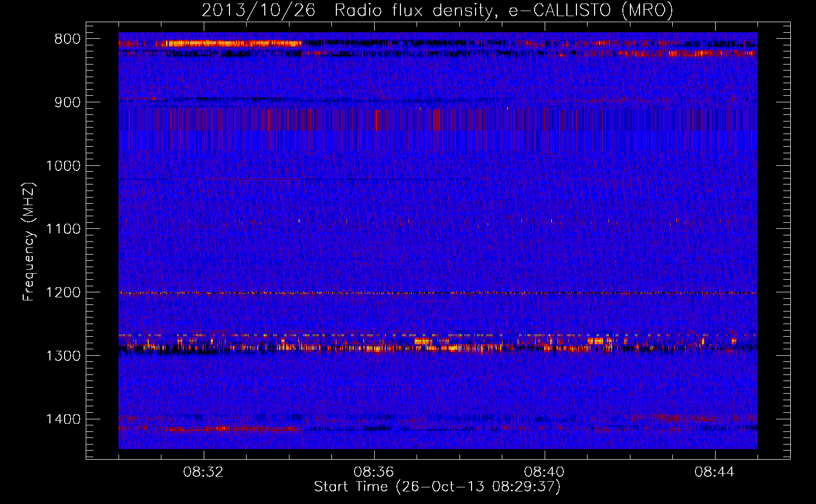Click the 08:44 time tick label
The height and width of the screenshot is (504, 816).
tap(715, 472)
